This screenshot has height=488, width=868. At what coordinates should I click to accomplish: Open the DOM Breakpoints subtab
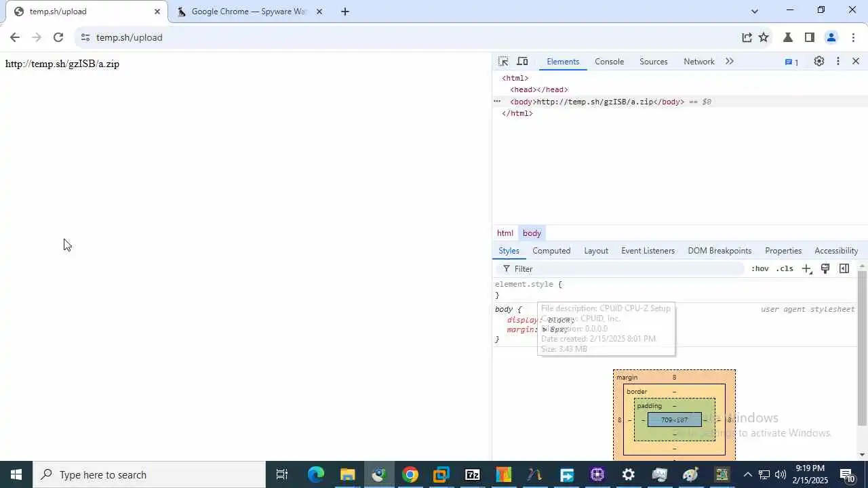pyautogui.click(x=719, y=251)
